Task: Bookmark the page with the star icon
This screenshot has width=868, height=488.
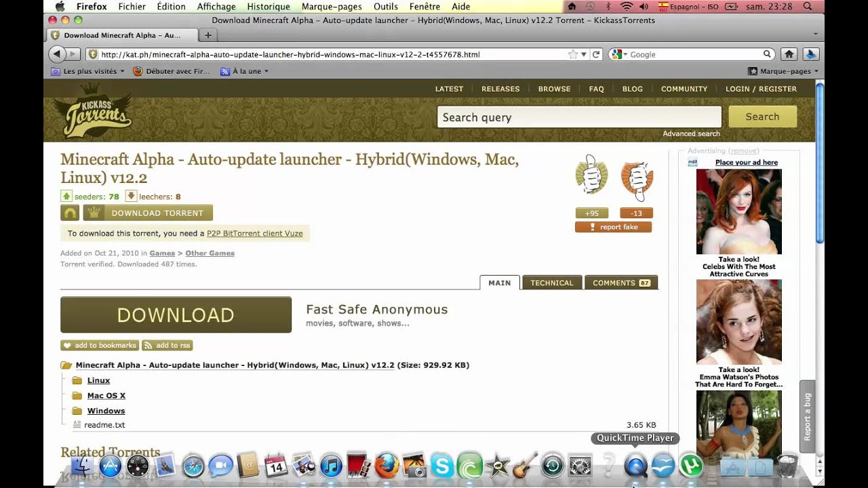Action: click(572, 54)
